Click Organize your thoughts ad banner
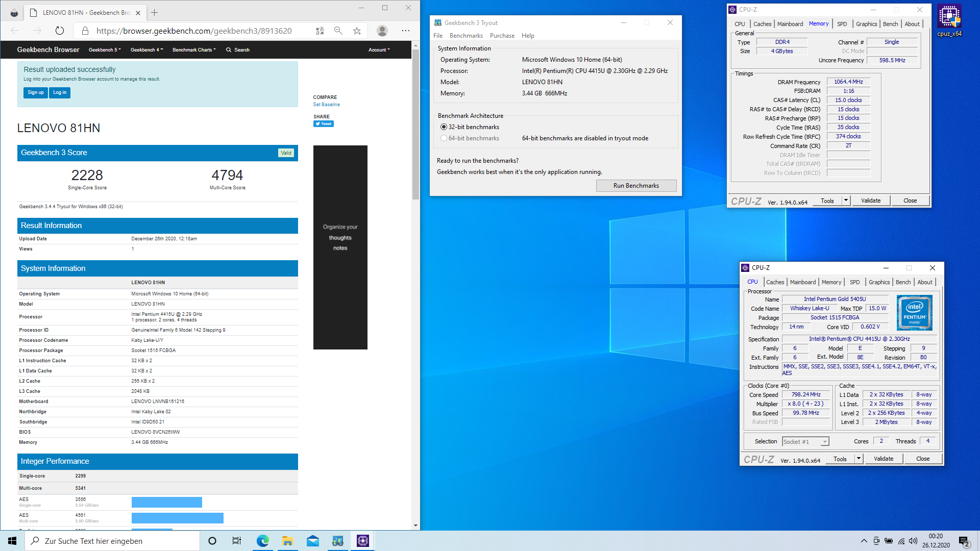Viewport: 980px width, 551px height. [x=340, y=247]
